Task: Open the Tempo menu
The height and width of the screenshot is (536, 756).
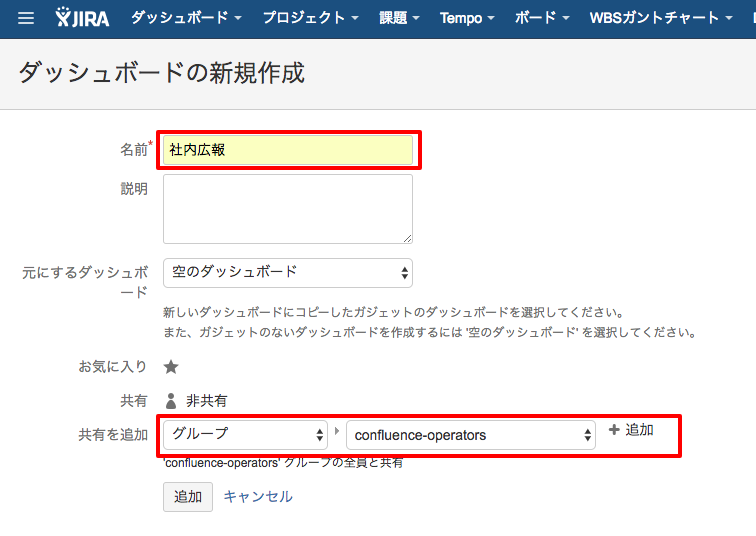Action: pyautogui.click(x=467, y=18)
